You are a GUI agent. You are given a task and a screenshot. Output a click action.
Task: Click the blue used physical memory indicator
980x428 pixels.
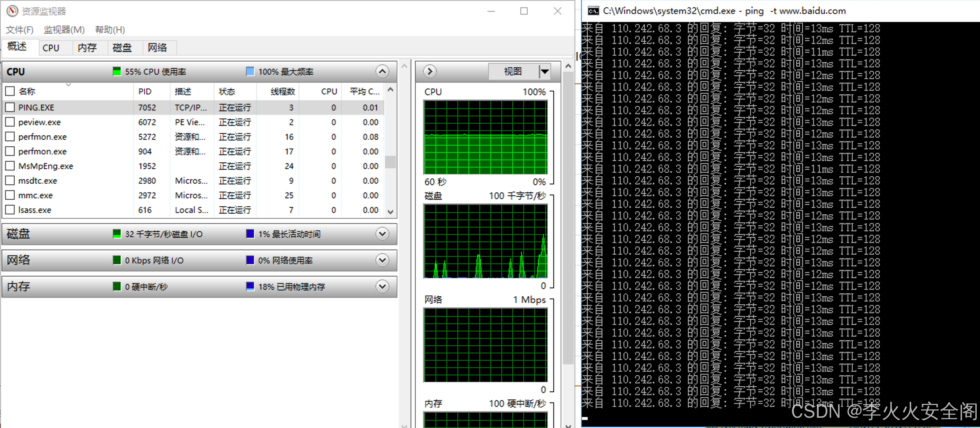tap(250, 286)
